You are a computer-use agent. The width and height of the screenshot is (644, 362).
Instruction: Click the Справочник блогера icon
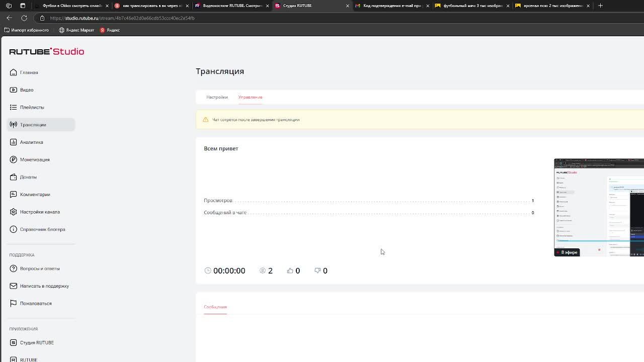point(14,229)
